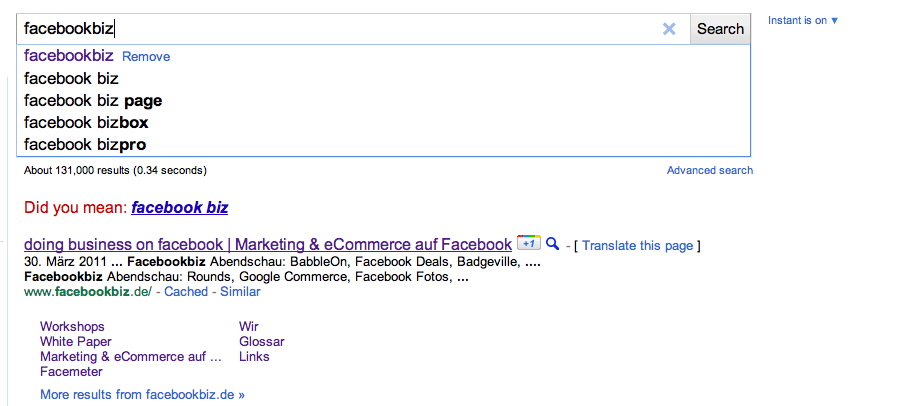Select the 'facebook bizpro' suggestion
The height and width of the screenshot is (406, 900).
pos(85,144)
